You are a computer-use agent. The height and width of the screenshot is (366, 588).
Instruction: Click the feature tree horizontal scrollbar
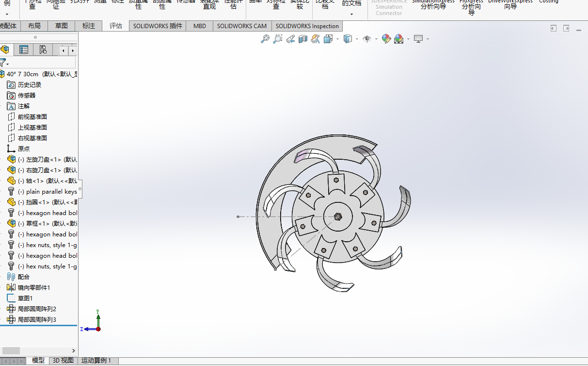pos(11,350)
